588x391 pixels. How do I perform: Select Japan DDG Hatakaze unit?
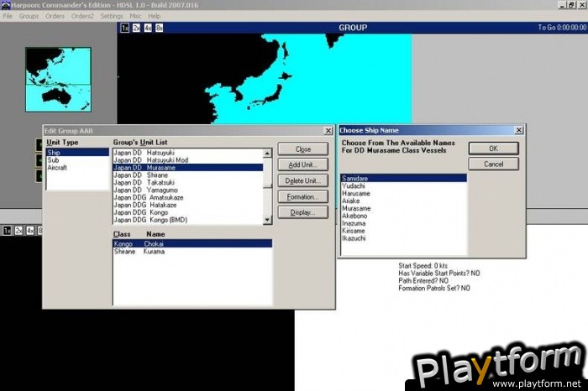(x=188, y=205)
